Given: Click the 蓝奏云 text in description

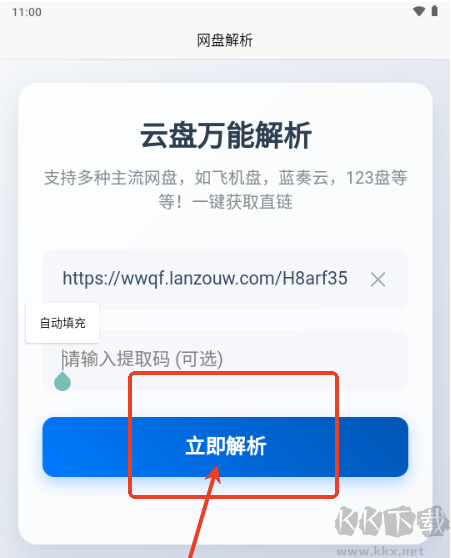Looking at the screenshot, I should (x=303, y=177).
